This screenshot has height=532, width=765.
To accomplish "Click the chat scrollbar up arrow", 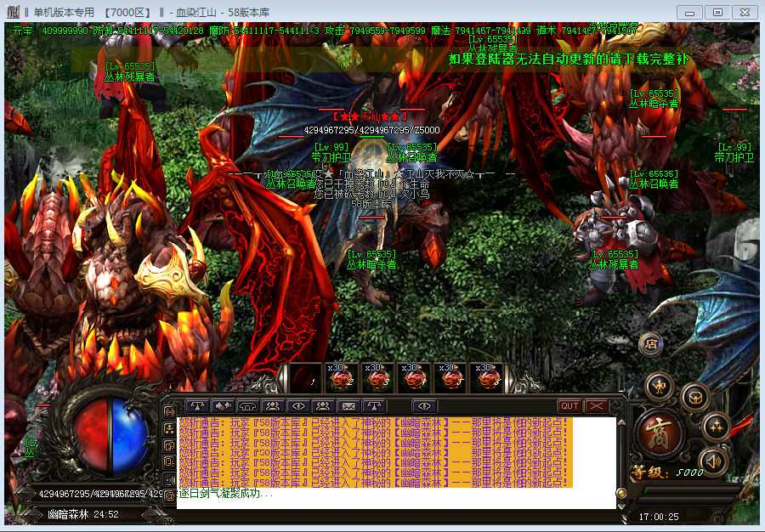I will (x=621, y=422).
